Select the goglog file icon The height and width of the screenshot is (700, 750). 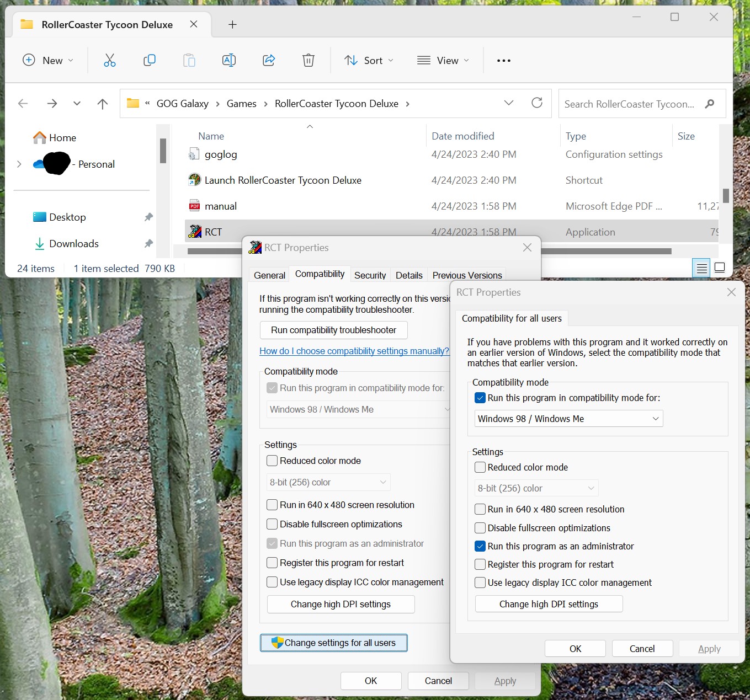[x=194, y=154]
